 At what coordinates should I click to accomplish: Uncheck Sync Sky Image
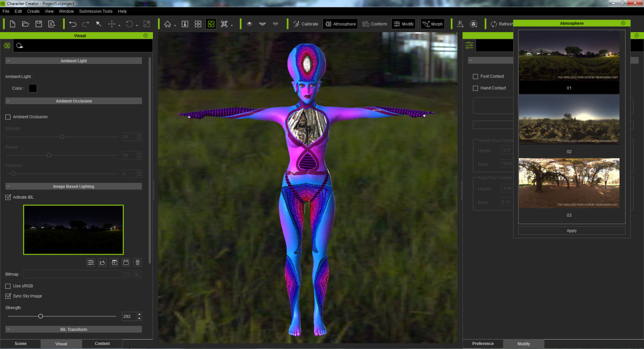click(8, 296)
